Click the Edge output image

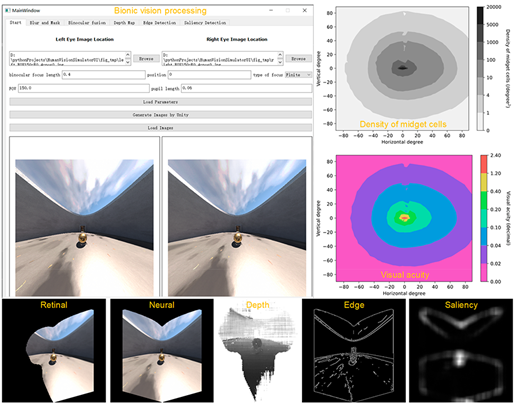click(354, 350)
